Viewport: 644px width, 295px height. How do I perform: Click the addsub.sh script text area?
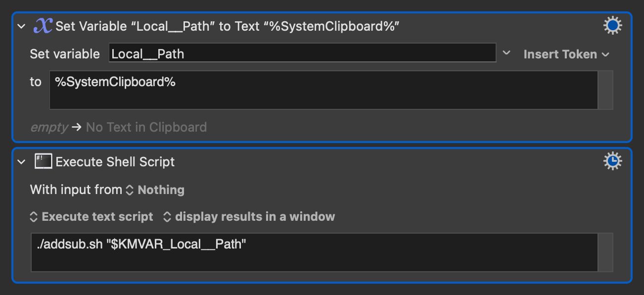(x=314, y=252)
